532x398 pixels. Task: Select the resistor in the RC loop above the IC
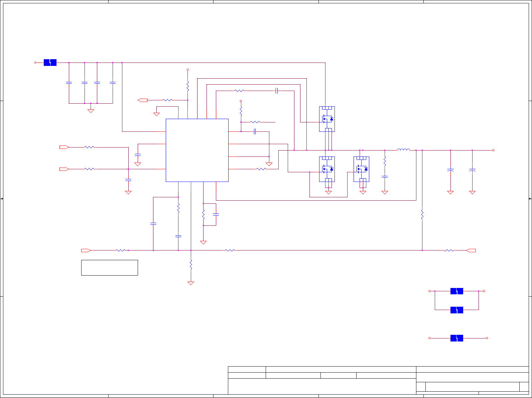click(240, 91)
